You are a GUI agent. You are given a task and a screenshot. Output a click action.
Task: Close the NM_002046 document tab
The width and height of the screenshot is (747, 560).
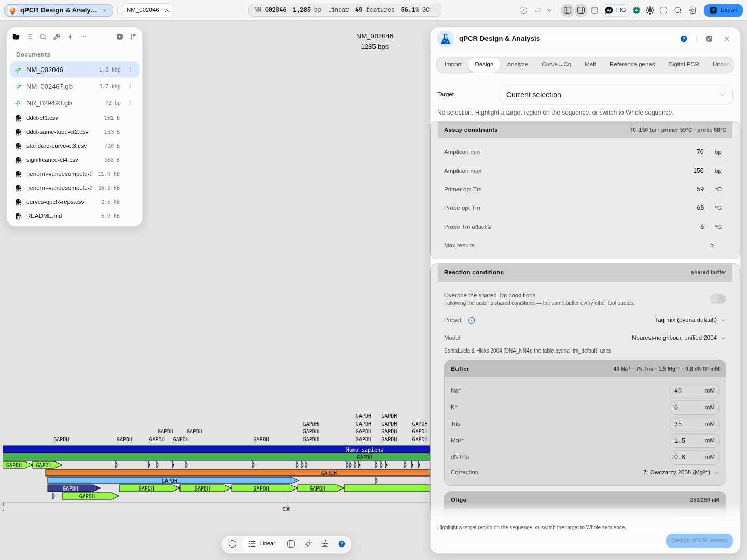[167, 10]
